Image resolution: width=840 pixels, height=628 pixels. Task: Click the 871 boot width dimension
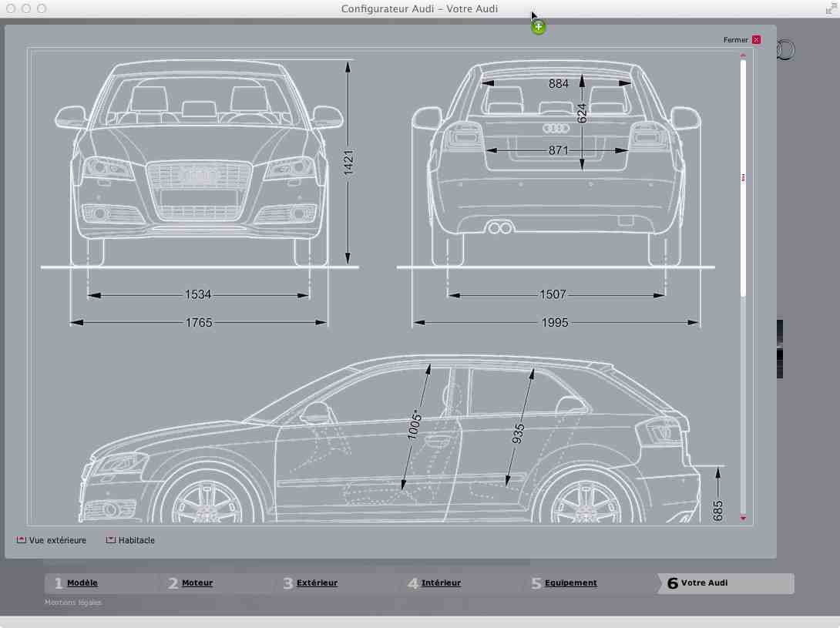558,150
